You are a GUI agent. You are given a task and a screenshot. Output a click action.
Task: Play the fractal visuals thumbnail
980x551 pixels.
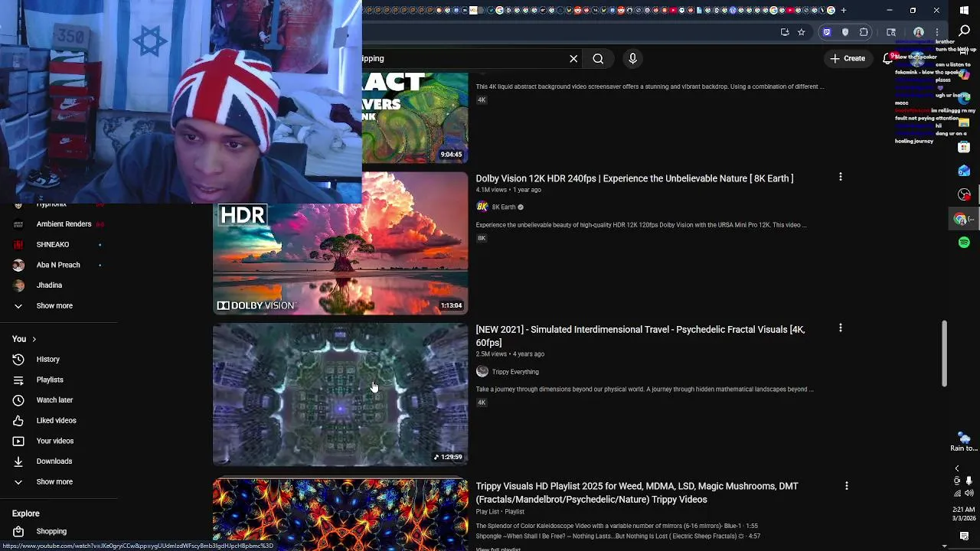click(x=340, y=394)
